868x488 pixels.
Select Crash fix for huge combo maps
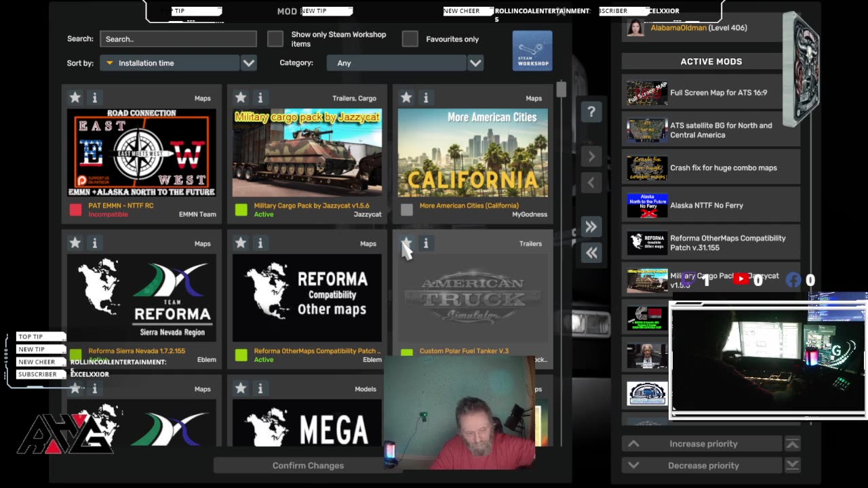coord(711,167)
